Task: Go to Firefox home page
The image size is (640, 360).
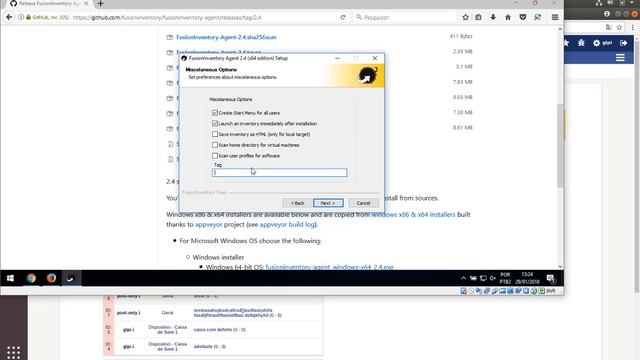Action: (508, 17)
